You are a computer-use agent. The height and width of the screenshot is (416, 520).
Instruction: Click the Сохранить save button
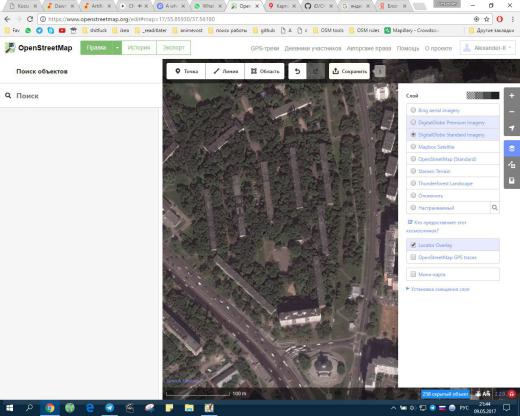coord(349,71)
